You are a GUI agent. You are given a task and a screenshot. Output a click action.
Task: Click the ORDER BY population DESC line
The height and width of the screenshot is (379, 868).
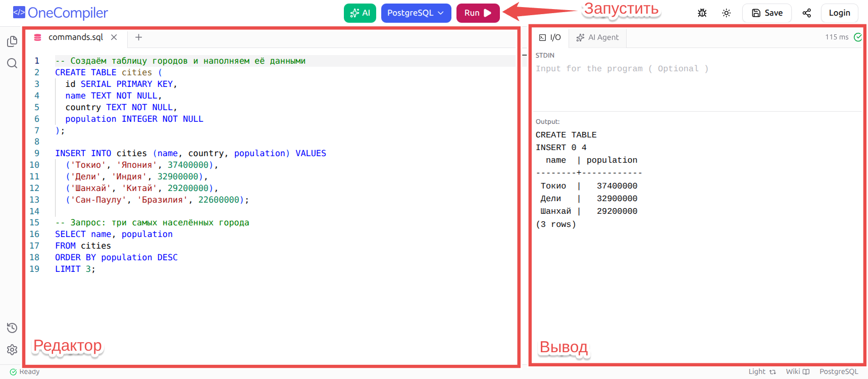(117, 257)
